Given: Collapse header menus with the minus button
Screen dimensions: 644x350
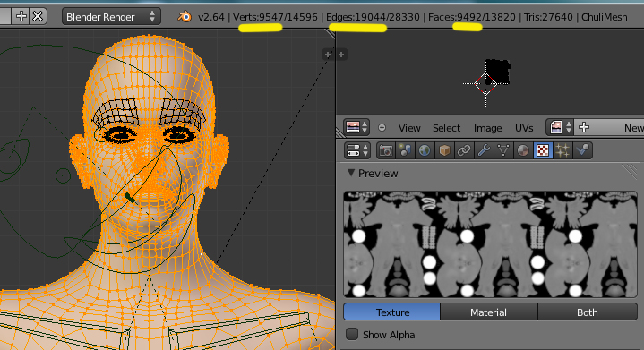Looking at the screenshot, I should (382, 128).
